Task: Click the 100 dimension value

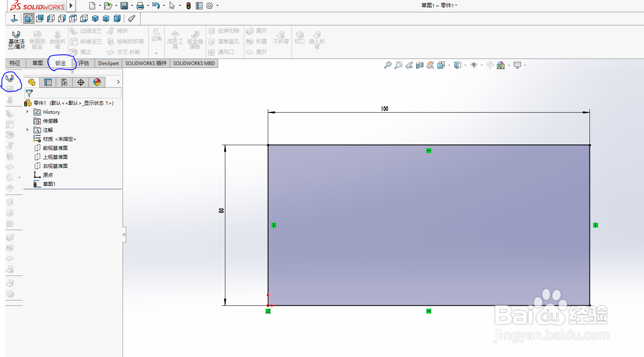Action: click(385, 108)
